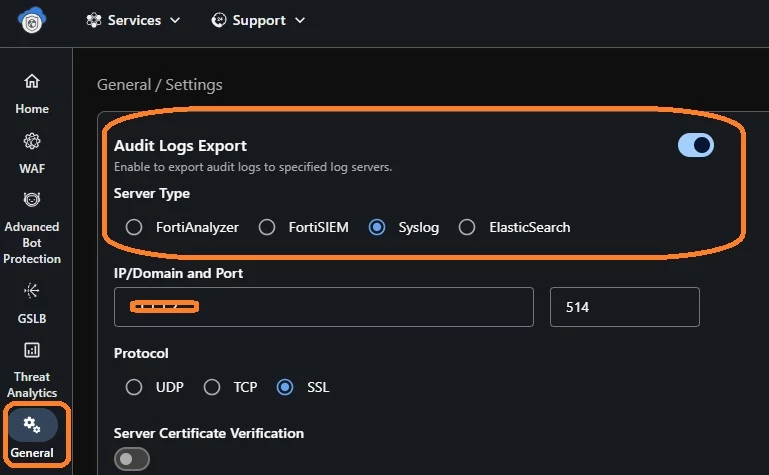The image size is (769, 475).
Task: Disable the Audit Logs Export toggle
Action: [695, 145]
